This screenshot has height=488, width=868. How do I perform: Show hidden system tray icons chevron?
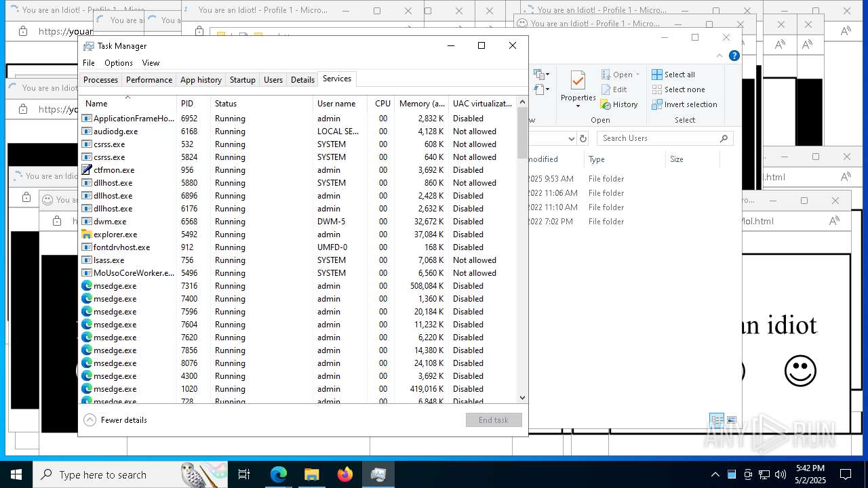pyautogui.click(x=715, y=474)
